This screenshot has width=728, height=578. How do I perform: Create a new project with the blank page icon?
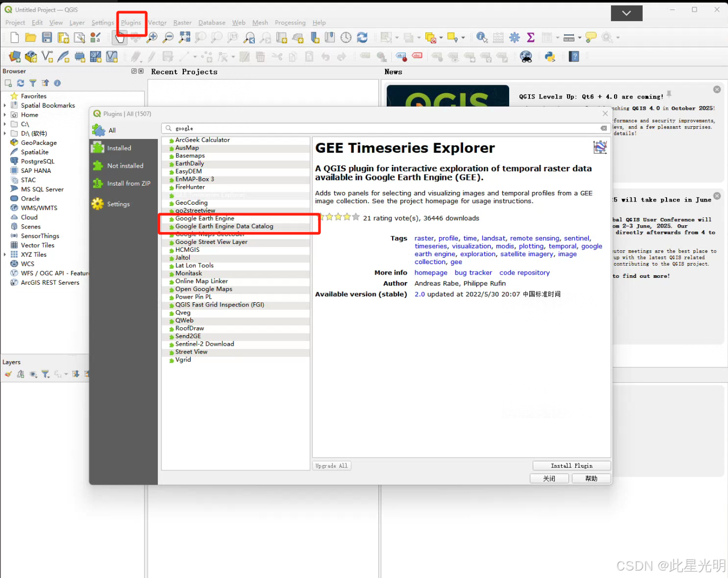click(15, 37)
